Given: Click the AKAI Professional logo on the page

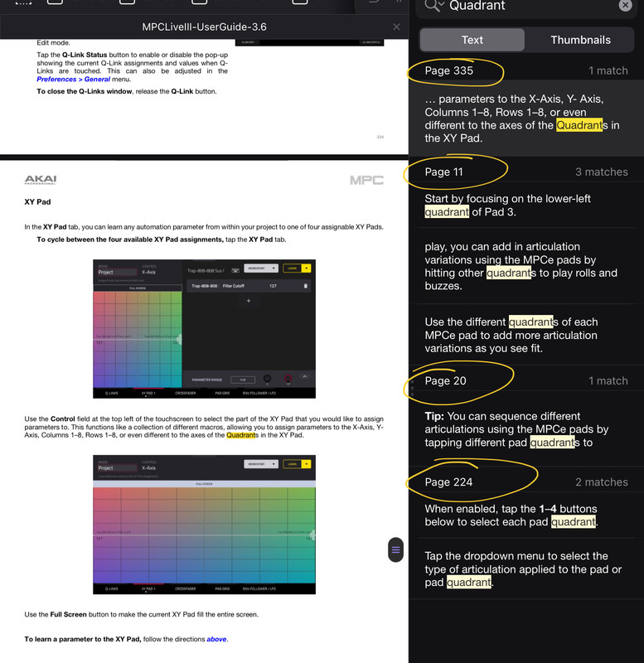Looking at the screenshot, I should coord(41,180).
